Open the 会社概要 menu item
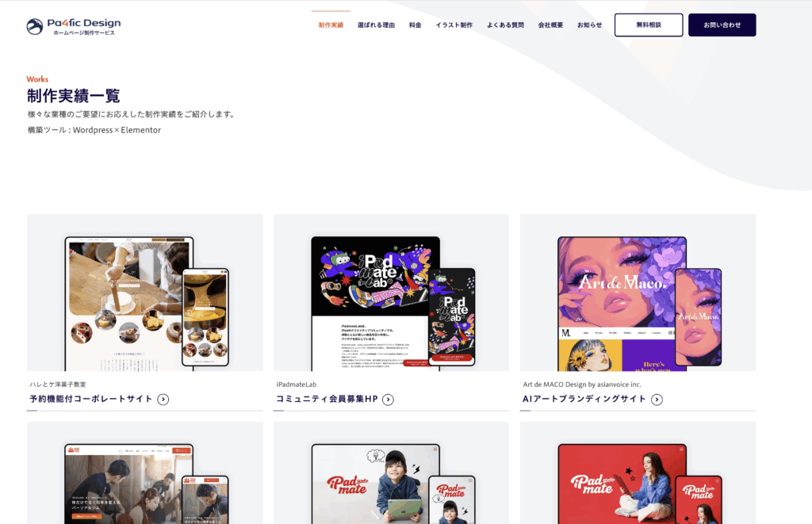The width and height of the screenshot is (812, 524). tap(550, 25)
